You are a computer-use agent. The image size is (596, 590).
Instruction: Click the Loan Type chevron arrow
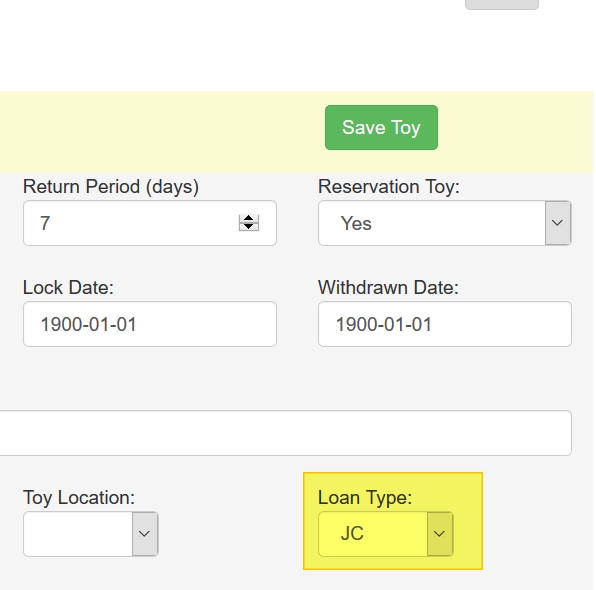[x=439, y=534]
